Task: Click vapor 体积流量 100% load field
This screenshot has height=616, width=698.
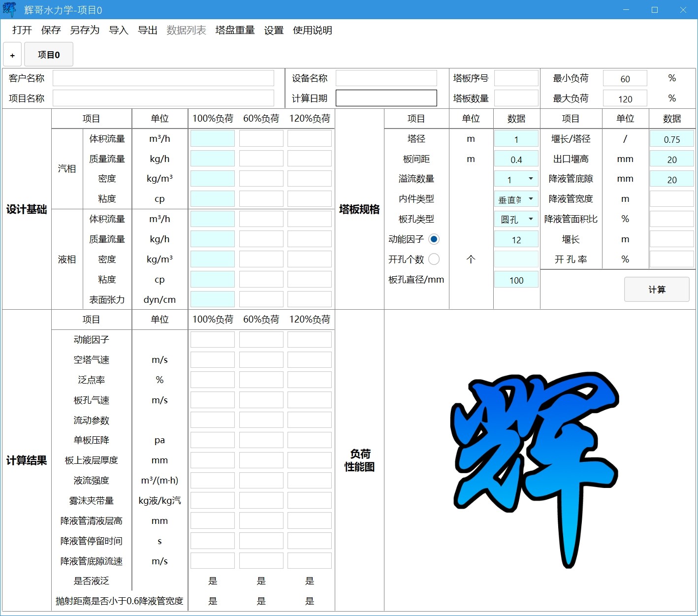Action: (x=213, y=139)
